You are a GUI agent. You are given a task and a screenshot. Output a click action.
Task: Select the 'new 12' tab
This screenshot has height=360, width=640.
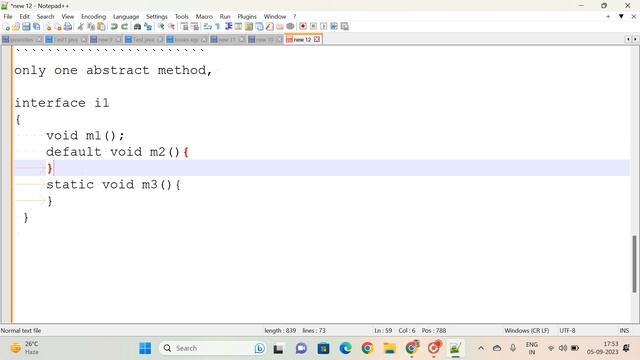click(302, 40)
